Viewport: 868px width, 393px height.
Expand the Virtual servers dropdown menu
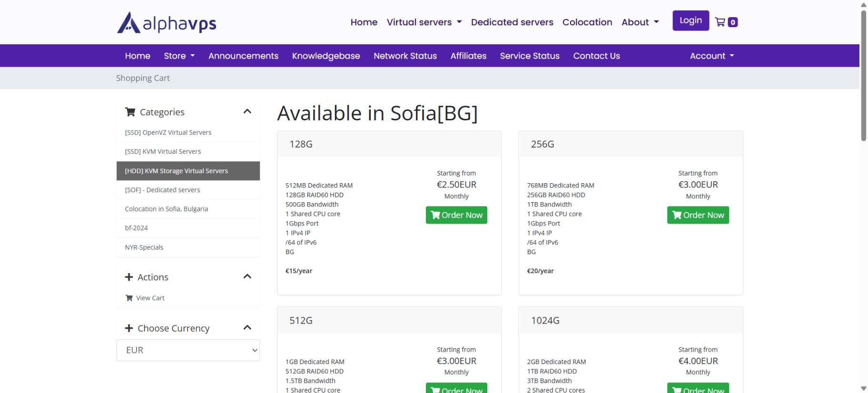[x=424, y=22]
